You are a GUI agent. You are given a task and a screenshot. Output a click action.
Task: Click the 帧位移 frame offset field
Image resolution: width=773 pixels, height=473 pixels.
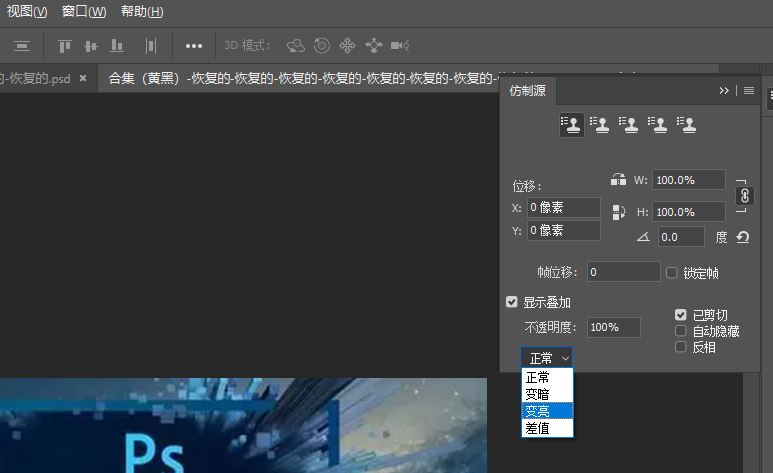click(x=624, y=272)
